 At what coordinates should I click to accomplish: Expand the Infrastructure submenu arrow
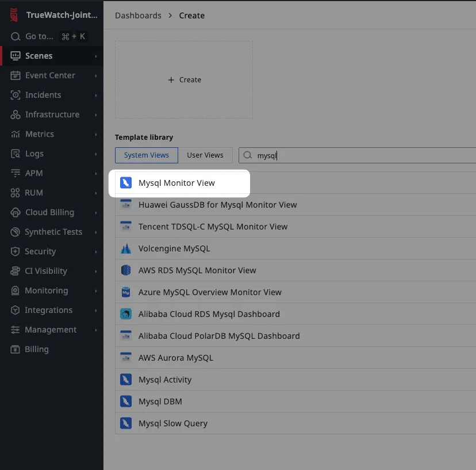point(96,115)
